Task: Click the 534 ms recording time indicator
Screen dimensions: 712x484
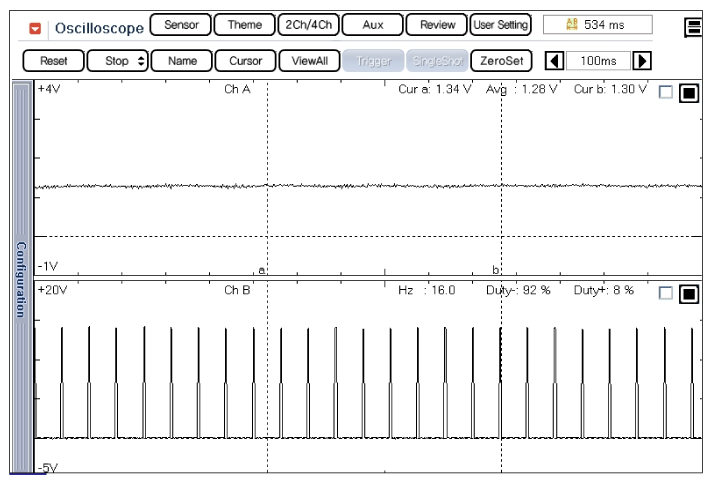Action: (x=597, y=25)
